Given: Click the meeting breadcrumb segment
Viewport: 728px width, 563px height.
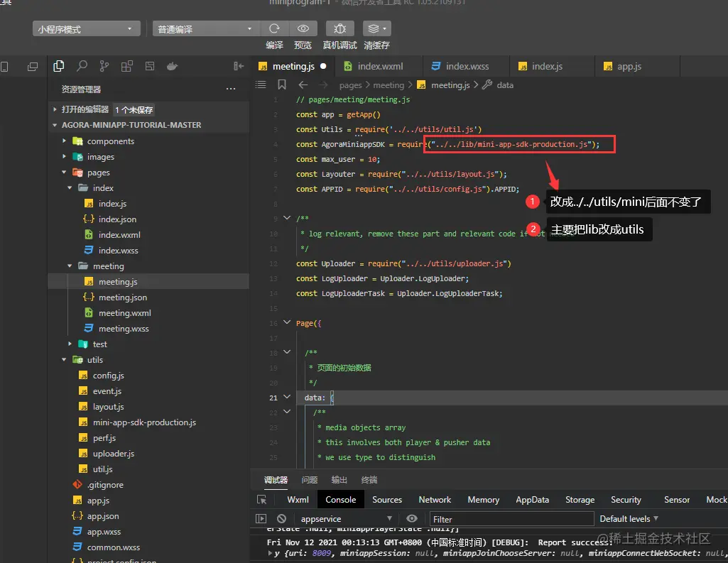Looking at the screenshot, I should pos(389,85).
